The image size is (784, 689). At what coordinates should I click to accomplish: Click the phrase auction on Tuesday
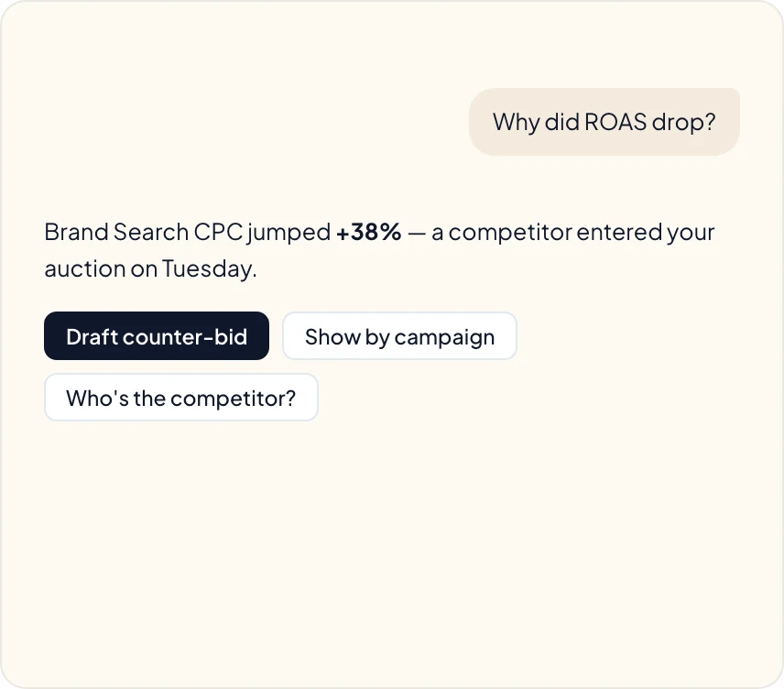click(150, 268)
